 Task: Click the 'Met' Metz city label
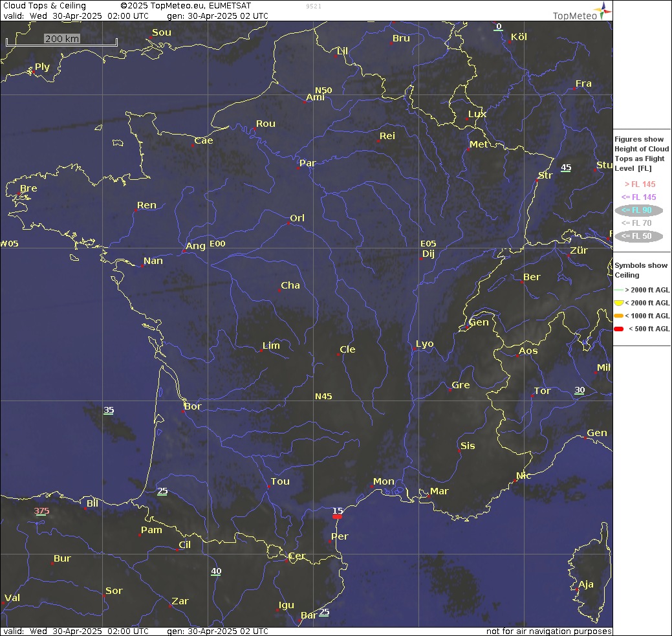(x=479, y=144)
